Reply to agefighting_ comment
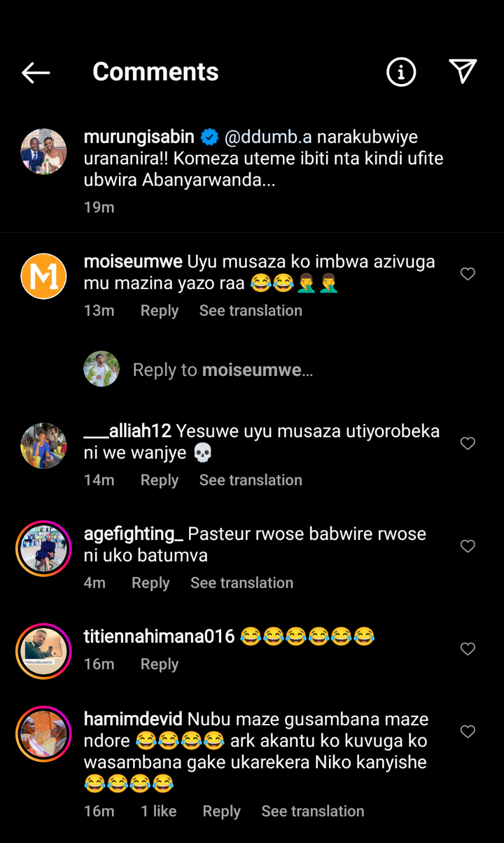This screenshot has width=504, height=843. pyautogui.click(x=150, y=583)
